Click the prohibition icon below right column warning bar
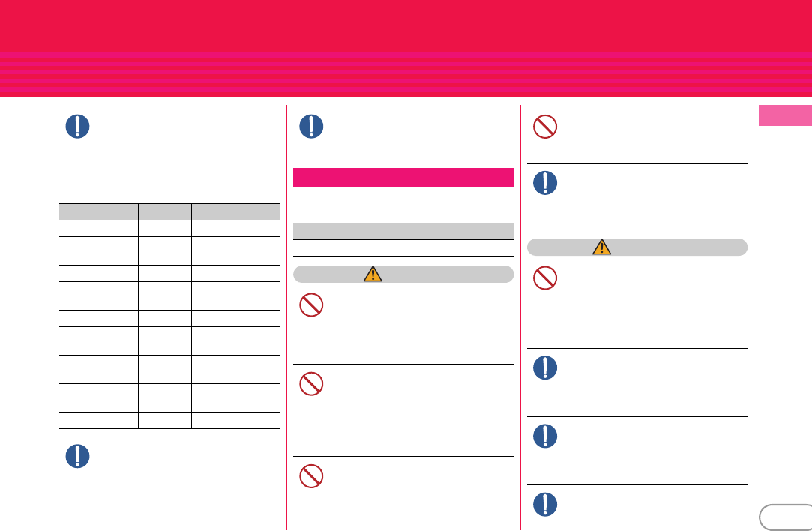 (545, 277)
